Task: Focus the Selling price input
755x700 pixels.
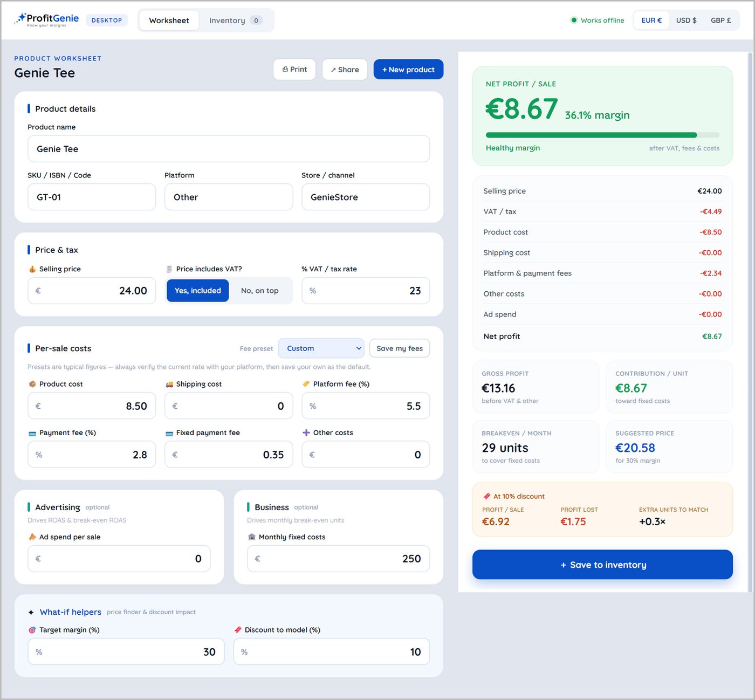Action: (92, 291)
